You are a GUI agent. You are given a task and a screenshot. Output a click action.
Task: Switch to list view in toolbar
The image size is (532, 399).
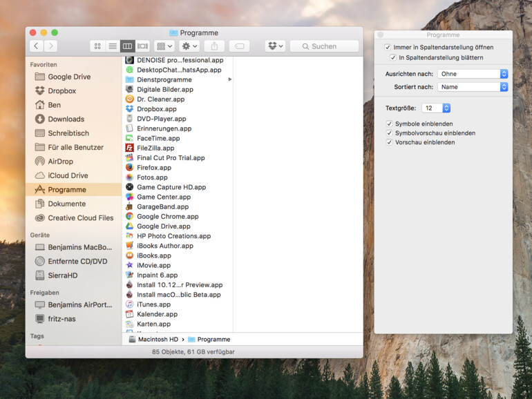tap(113, 46)
